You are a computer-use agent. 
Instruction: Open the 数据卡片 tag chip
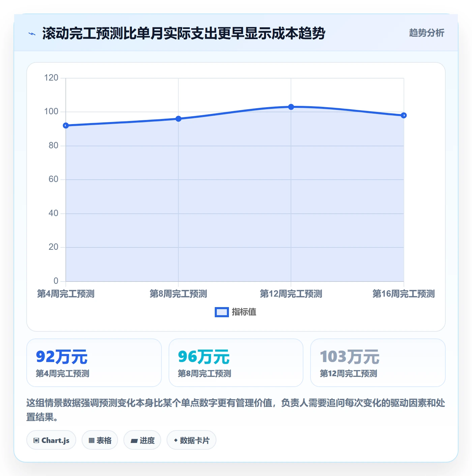point(191,440)
